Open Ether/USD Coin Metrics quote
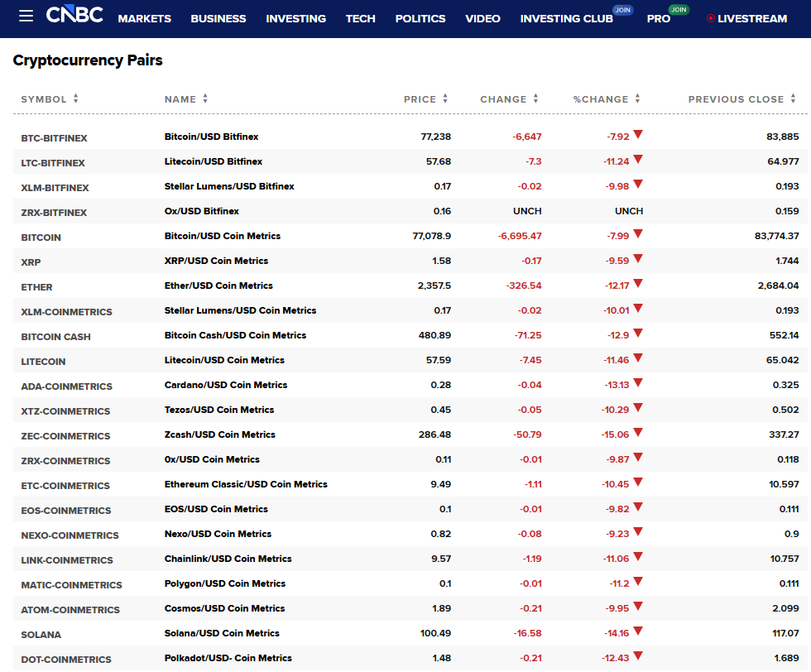 pyautogui.click(x=218, y=286)
